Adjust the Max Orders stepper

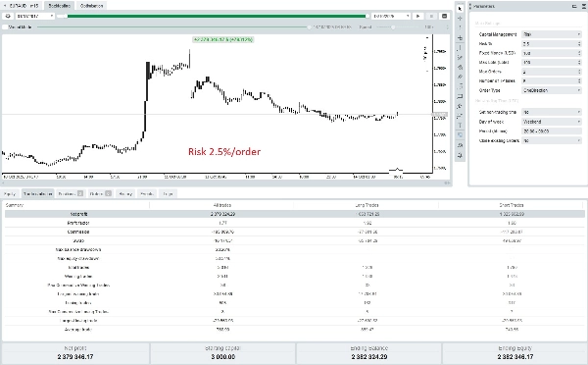(579, 72)
